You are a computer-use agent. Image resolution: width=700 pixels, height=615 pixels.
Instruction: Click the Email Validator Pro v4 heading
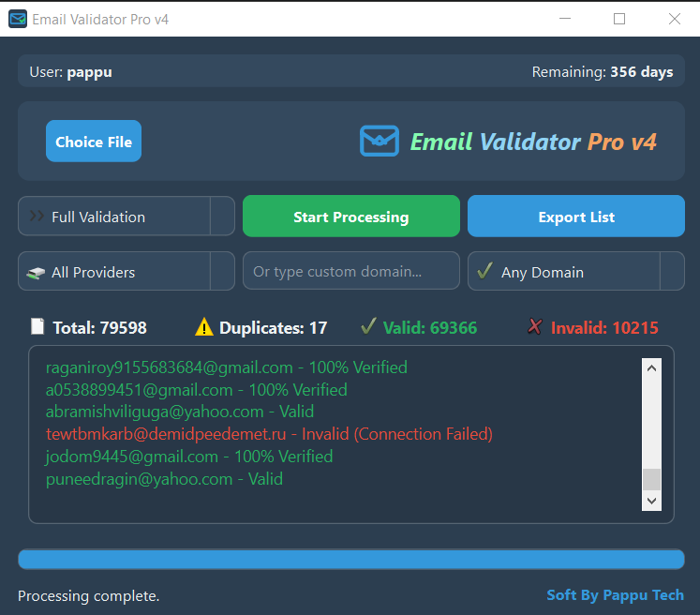tap(533, 142)
